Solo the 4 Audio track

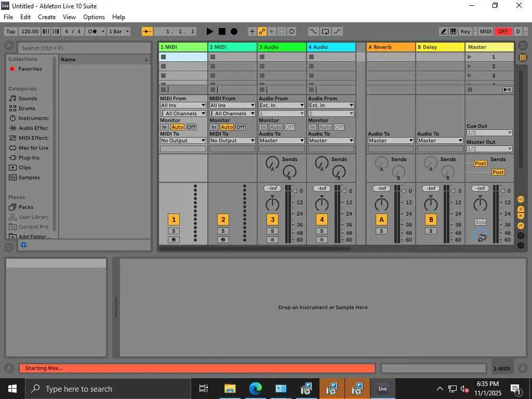[x=322, y=231]
